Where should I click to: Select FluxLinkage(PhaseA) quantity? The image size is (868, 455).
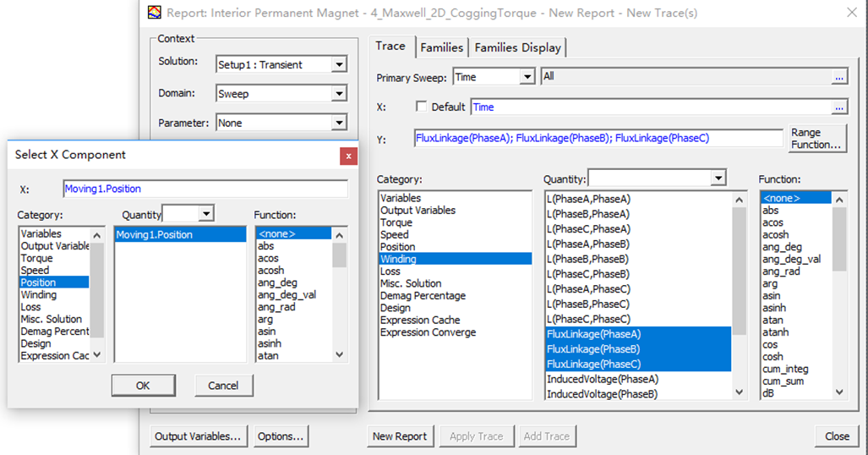click(x=638, y=333)
